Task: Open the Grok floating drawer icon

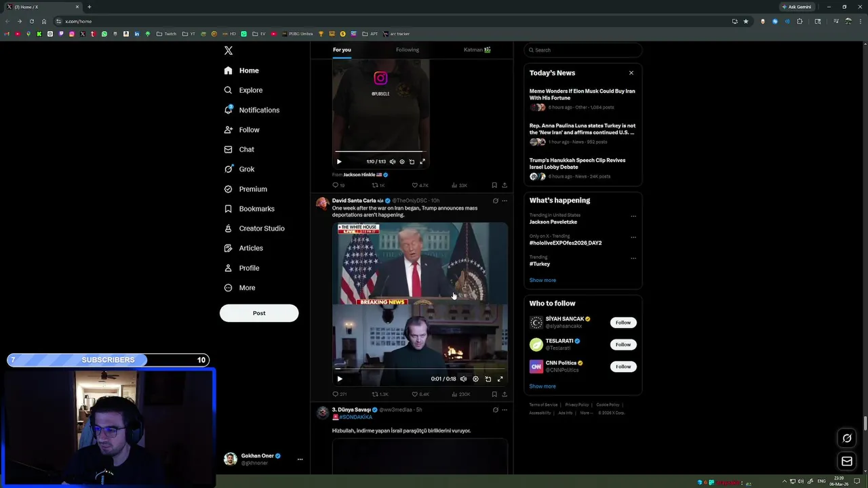Action: pos(847,439)
